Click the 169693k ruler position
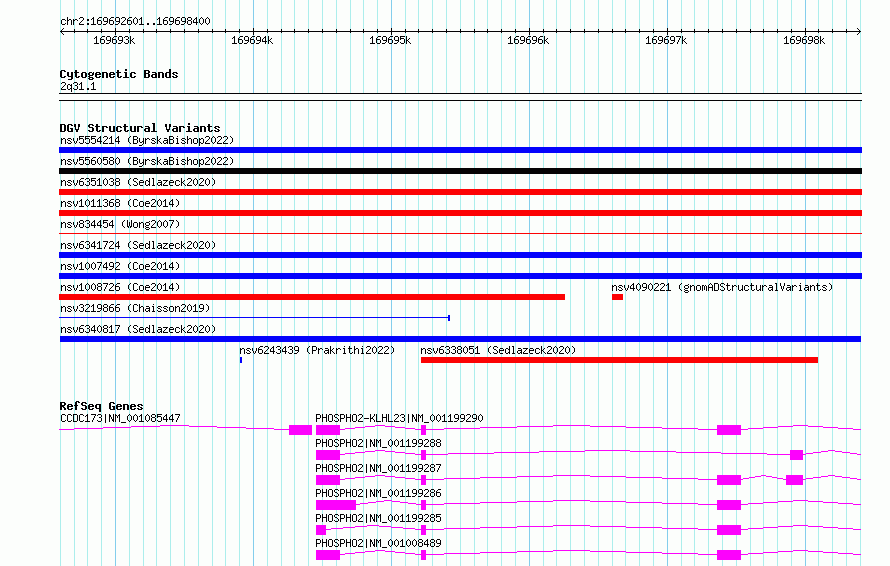Screen dimensions: 890x566 coord(114,40)
